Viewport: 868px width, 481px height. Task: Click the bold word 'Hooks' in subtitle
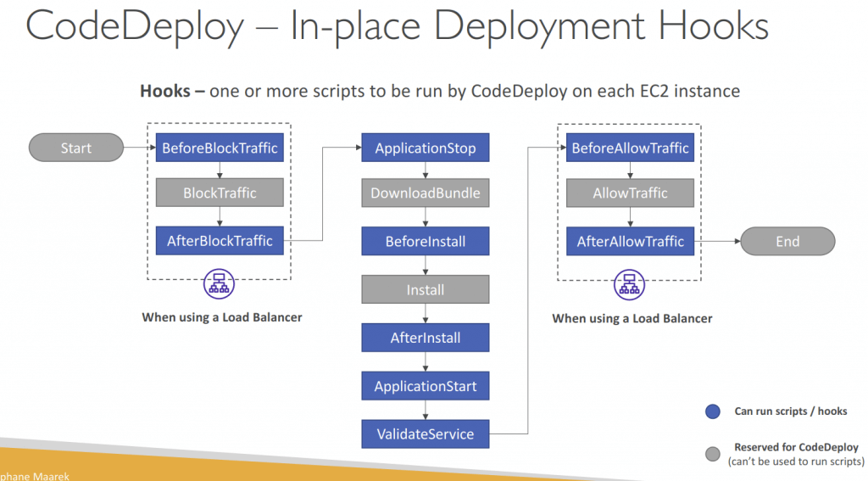(165, 91)
